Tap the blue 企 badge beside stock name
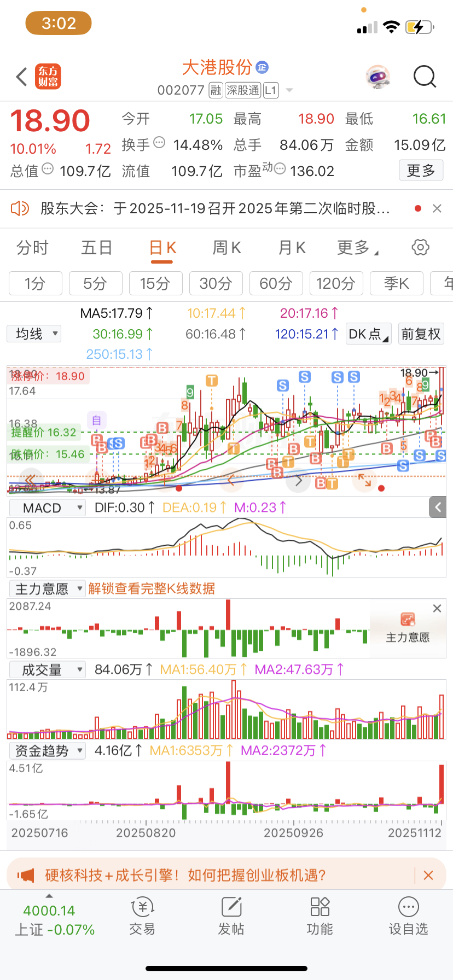Image resolution: width=453 pixels, height=980 pixels. pyautogui.click(x=262, y=67)
